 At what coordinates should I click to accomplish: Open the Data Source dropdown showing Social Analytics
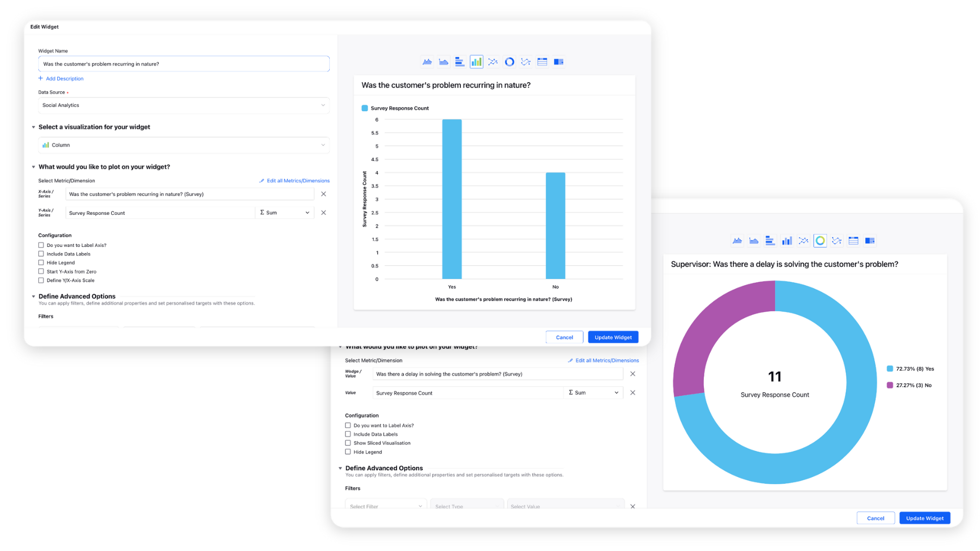point(184,105)
